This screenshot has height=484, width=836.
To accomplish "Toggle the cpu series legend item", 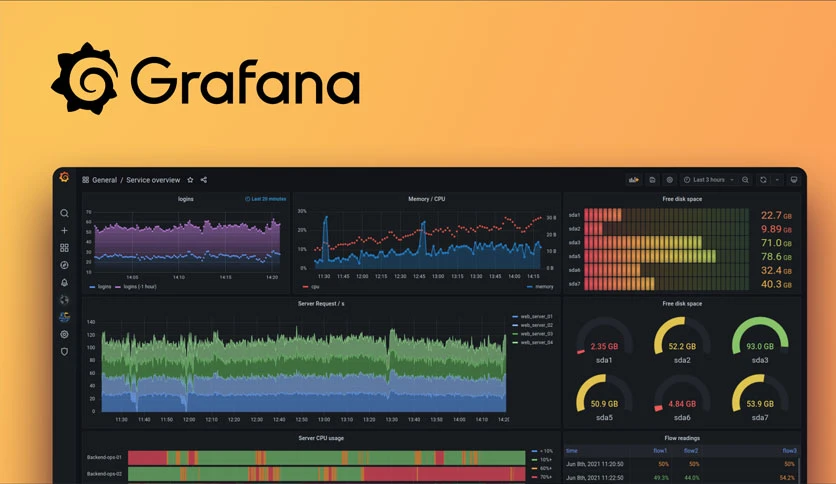I will tap(311, 287).
